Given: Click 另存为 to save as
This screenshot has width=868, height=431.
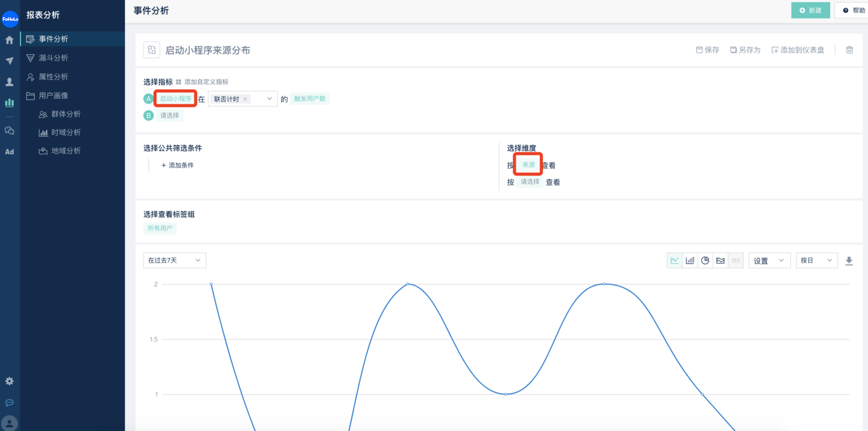Looking at the screenshot, I should [745, 50].
